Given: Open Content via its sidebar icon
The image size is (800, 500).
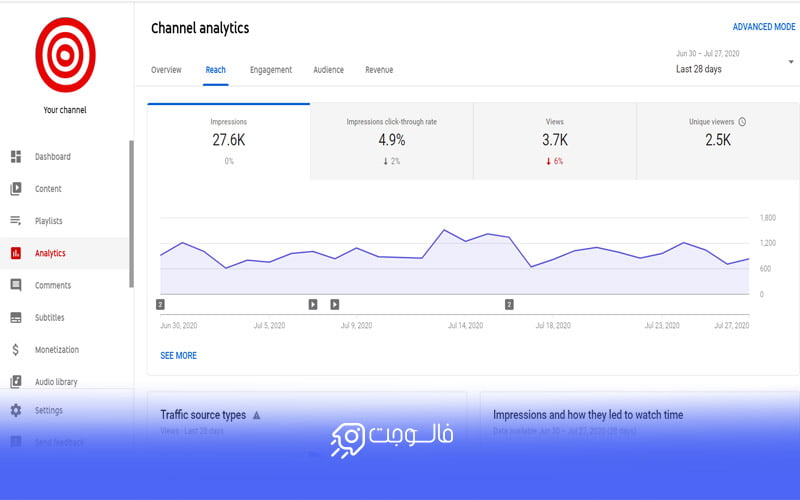Looking at the screenshot, I should click(x=16, y=189).
